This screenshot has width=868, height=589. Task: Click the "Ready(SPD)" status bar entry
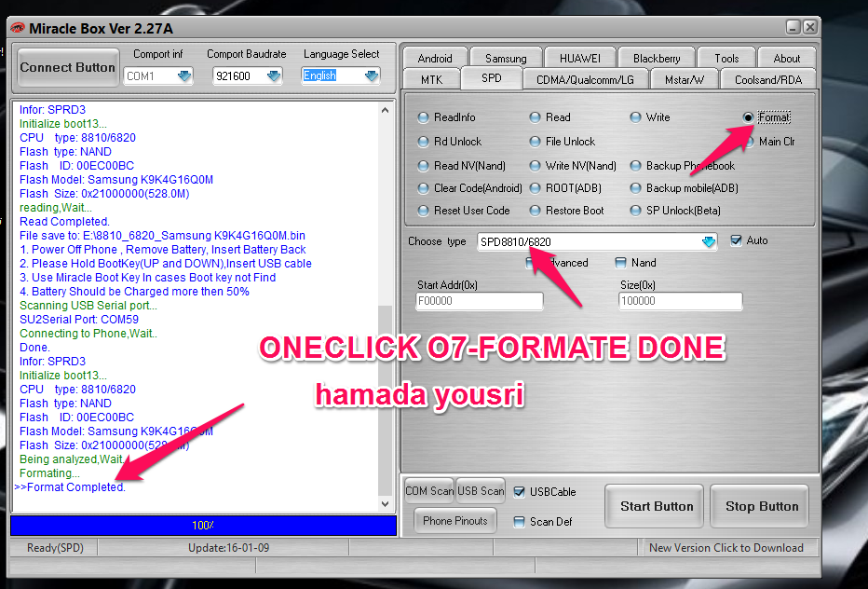55,548
